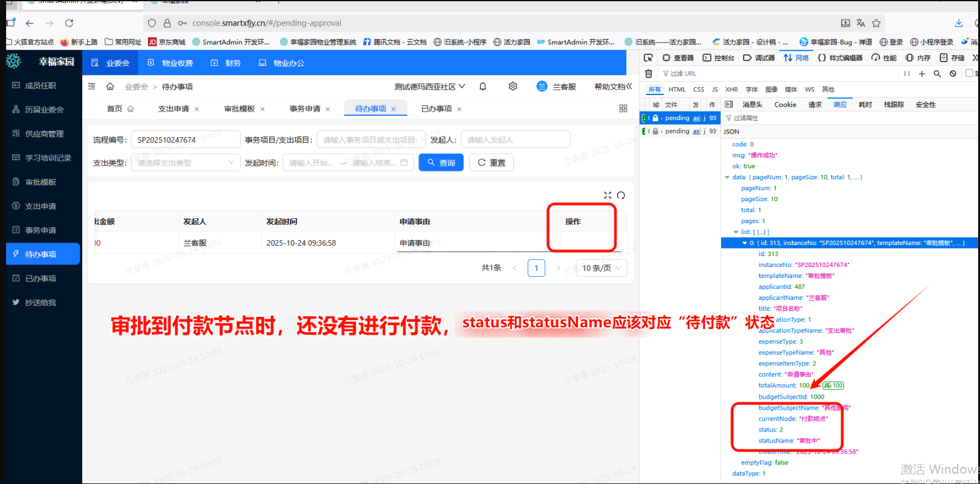Click the bookmark star icon in address bar
Screen dimensions: 980x484
[x=876, y=23]
